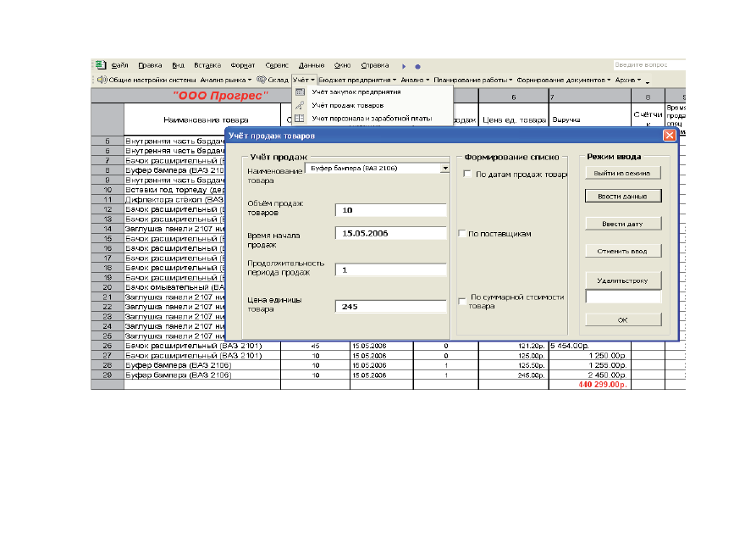Screen dimensions: 756x533
Task: Enable the По датам продаж товара checkbox
Action: 466,174
